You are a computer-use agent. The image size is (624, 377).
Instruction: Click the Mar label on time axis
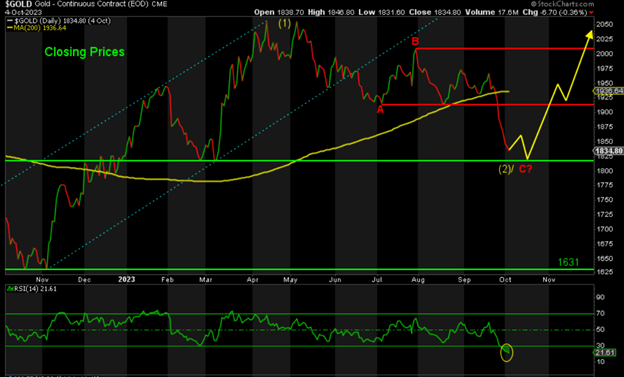coord(205,279)
